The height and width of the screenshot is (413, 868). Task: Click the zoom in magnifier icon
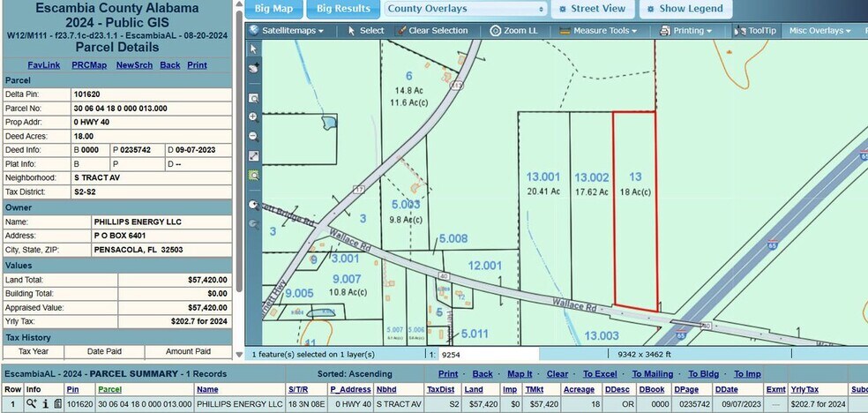(253, 117)
